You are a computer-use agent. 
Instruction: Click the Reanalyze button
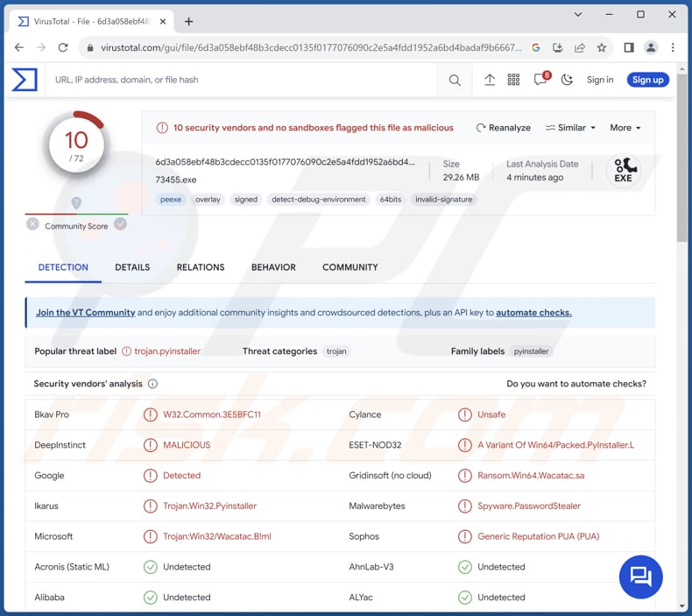503,128
